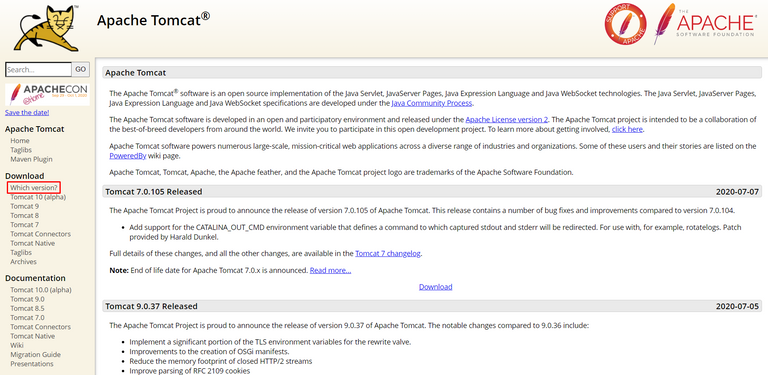
Task: Click the Documentation sidebar section heading
Action: (35, 278)
